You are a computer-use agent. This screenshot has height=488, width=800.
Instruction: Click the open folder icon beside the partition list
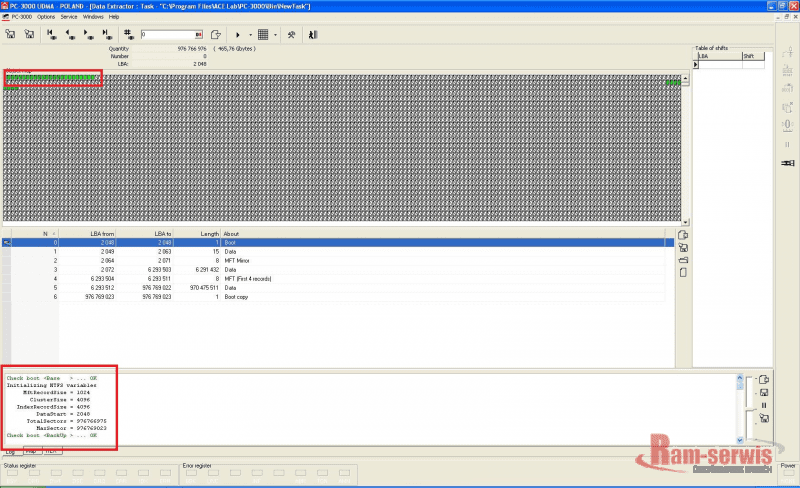coord(682,260)
